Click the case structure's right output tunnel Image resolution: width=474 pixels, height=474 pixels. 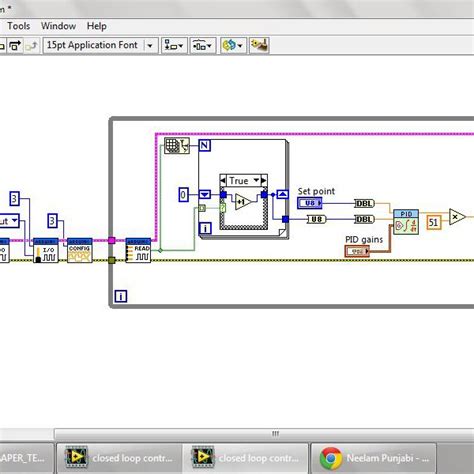[264, 195]
